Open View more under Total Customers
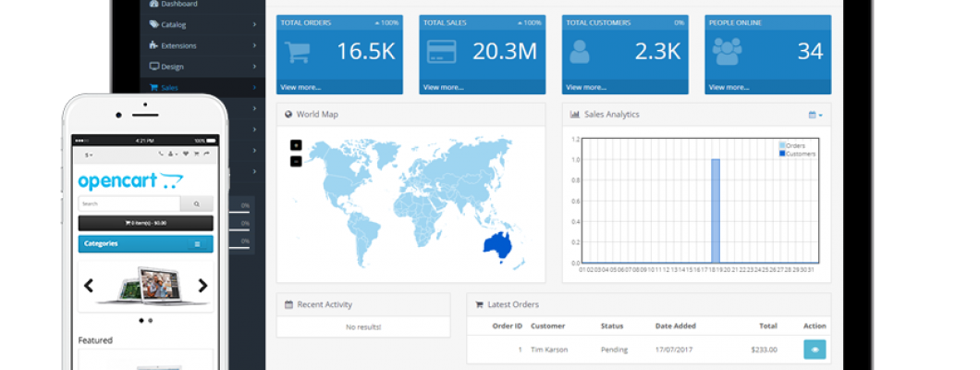This screenshot has width=980, height=370. 586,87
